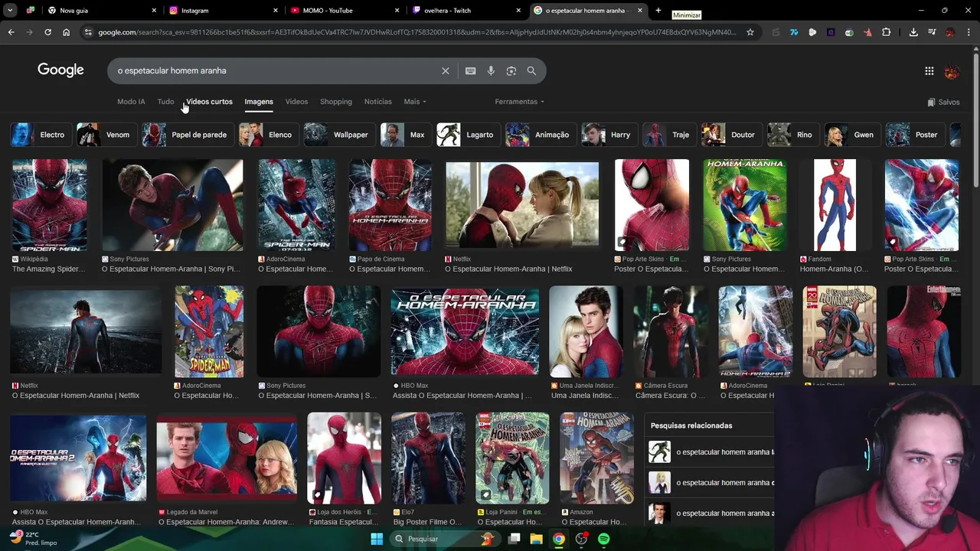980x551 pixels.
Task: Open the Chrome downloads icon
Action: click(913, 32)
